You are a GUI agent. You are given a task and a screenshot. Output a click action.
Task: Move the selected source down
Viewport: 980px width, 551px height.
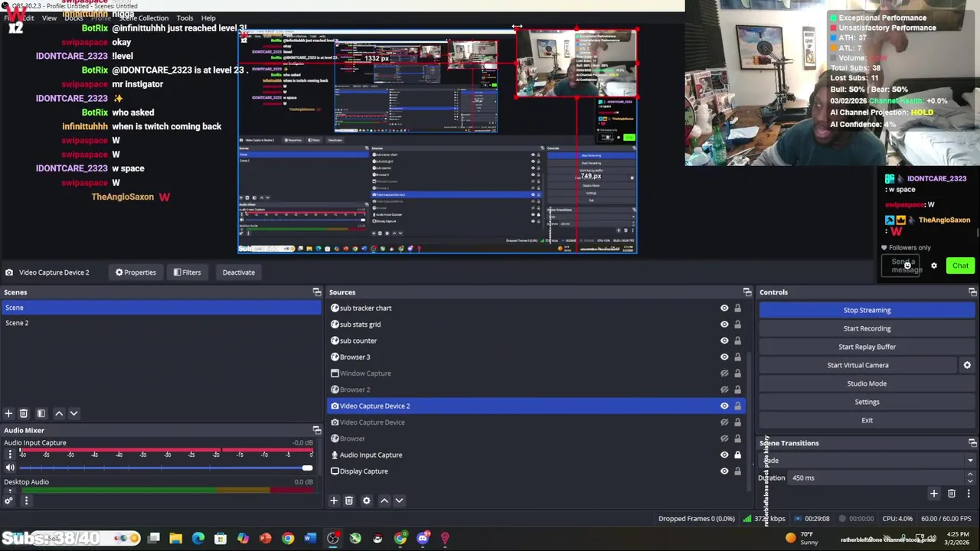399,500
